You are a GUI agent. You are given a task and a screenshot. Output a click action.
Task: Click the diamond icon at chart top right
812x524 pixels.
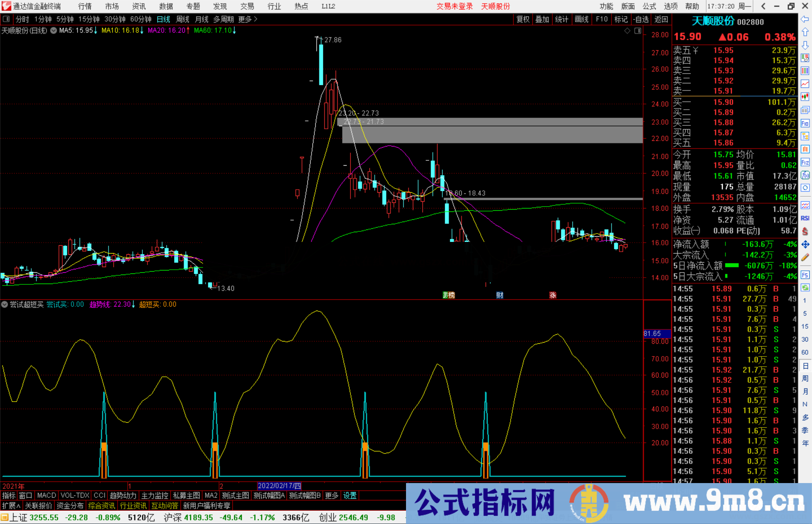click(627, 31)
